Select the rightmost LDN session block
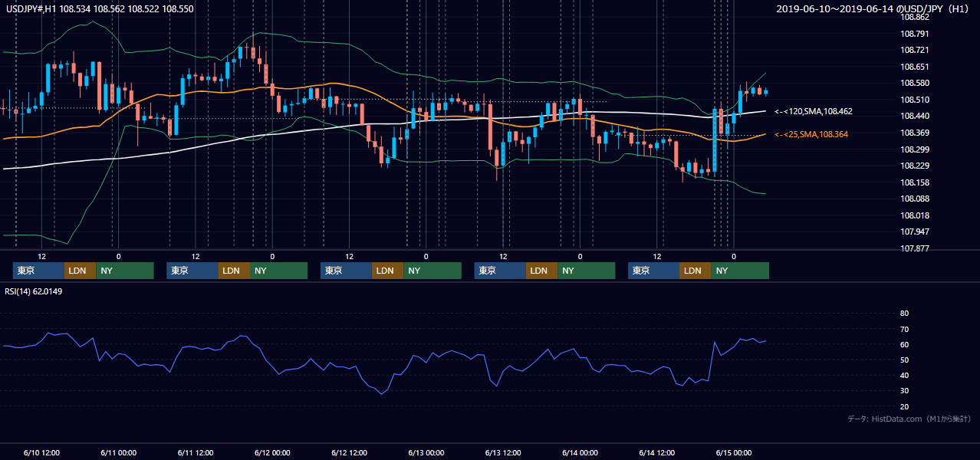Screen dimensions: 980x460 [x=695, y=271]
